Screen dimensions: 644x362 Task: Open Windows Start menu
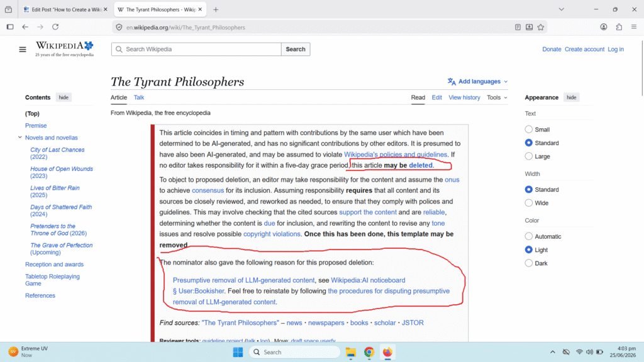[238, 352]
